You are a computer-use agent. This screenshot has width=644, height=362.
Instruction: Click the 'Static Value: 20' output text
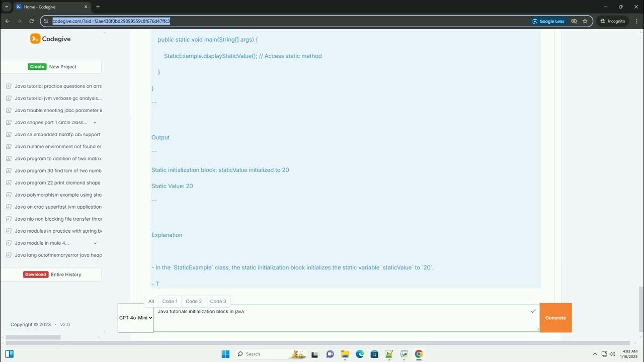click(172, 186)
